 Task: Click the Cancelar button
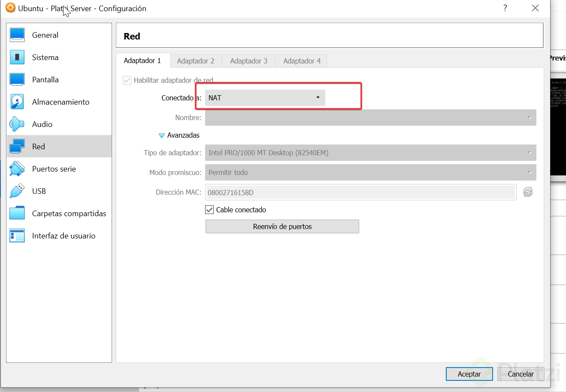(521, 374)
